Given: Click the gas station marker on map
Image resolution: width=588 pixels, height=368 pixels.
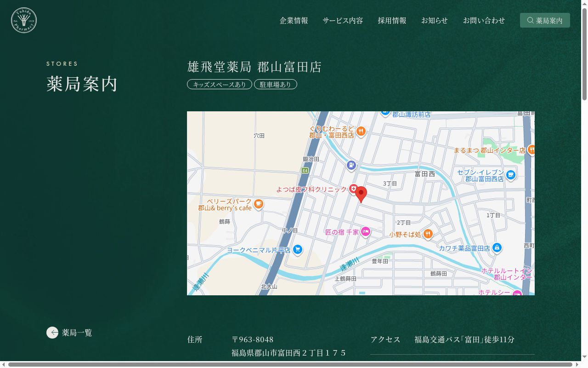Looking at the screenshot, I should tap(351, 165).
